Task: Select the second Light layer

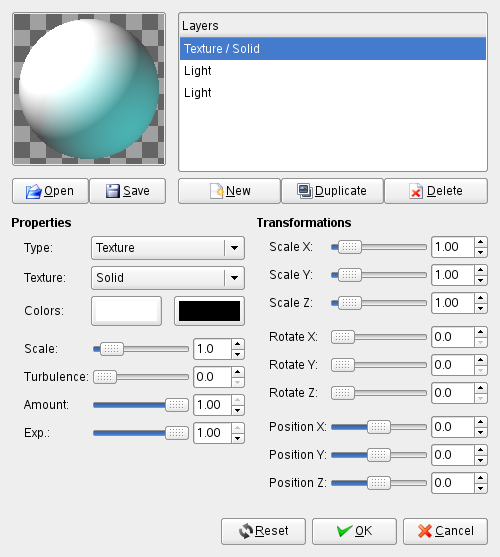Action: 333,93
